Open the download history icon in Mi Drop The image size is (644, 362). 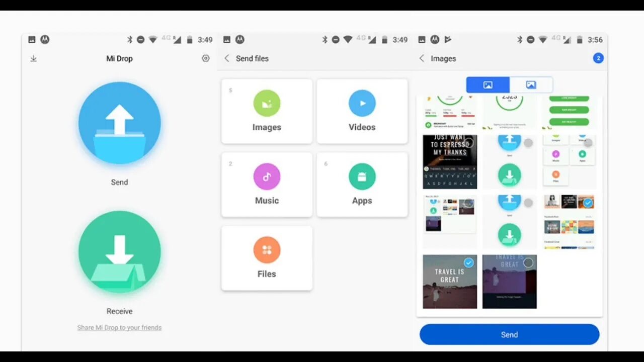tap(34, 58)
